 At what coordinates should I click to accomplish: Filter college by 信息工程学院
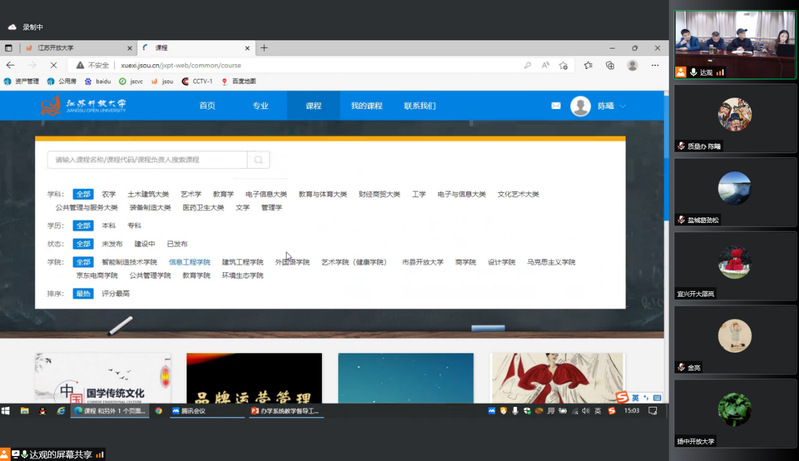[190, 262]
